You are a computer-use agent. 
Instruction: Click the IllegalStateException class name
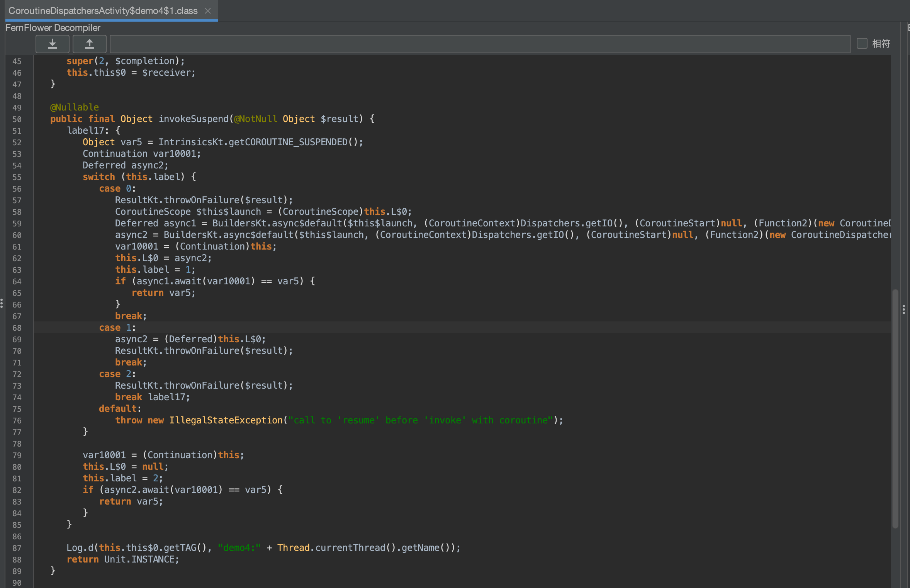(x=226, y=420)
